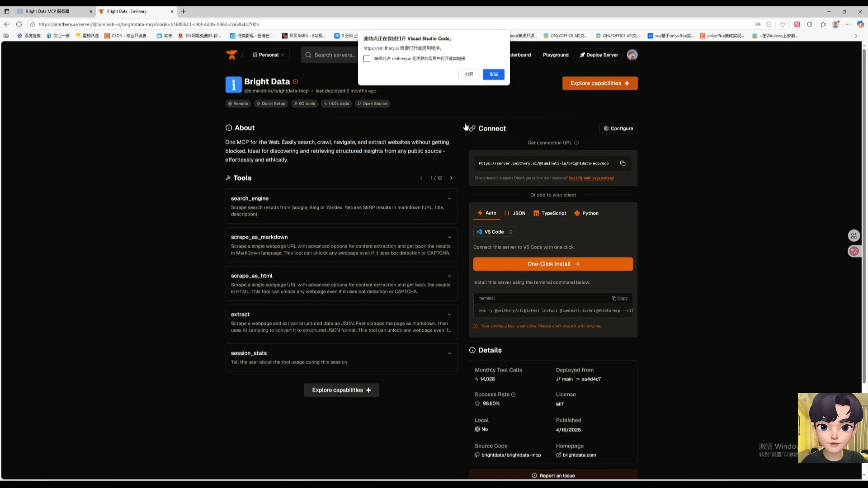Open browser settings and more menu
The width and height of the screenshot is (868, 488).
(x=848, y=24)
